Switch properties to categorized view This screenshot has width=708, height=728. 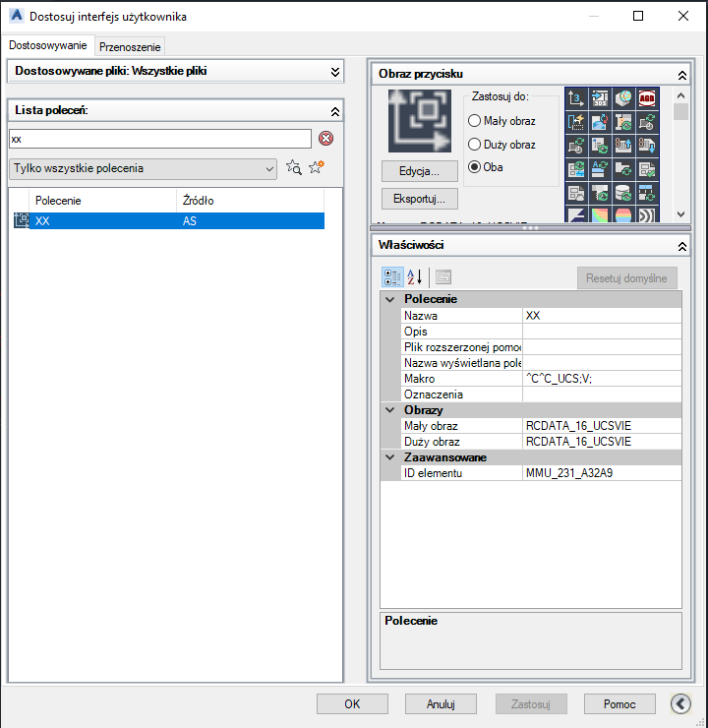[x=392, y=277]
